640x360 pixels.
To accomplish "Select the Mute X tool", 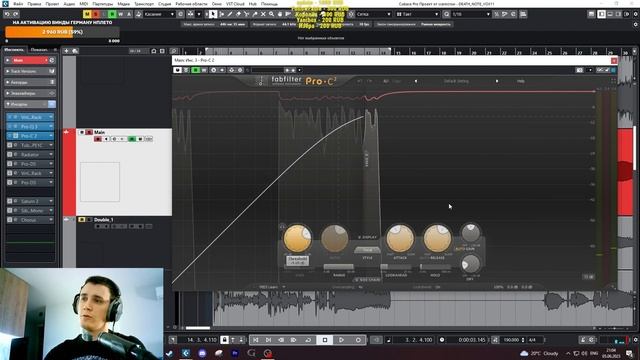I will (263, 14).
